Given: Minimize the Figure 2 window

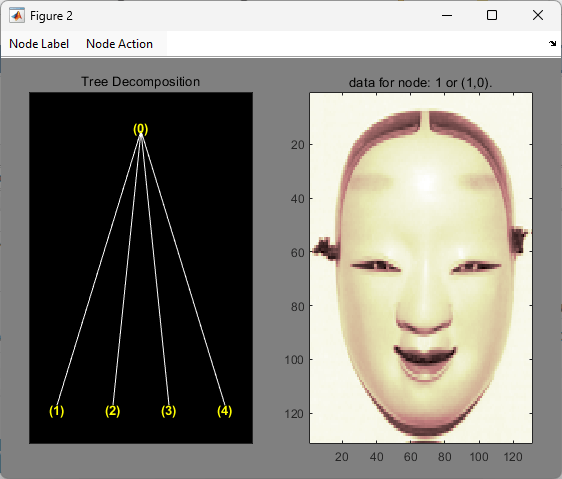Looking at the screenshot, I should point(447,15).
